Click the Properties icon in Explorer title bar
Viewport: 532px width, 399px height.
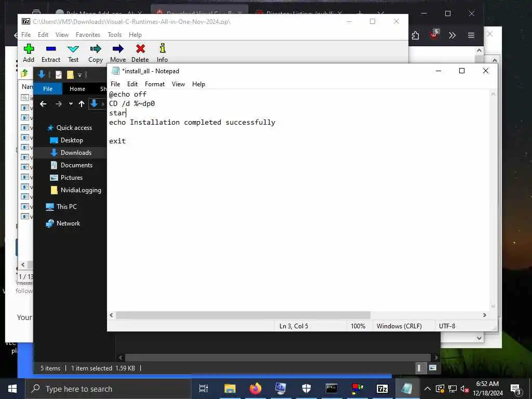coord(59,75)
